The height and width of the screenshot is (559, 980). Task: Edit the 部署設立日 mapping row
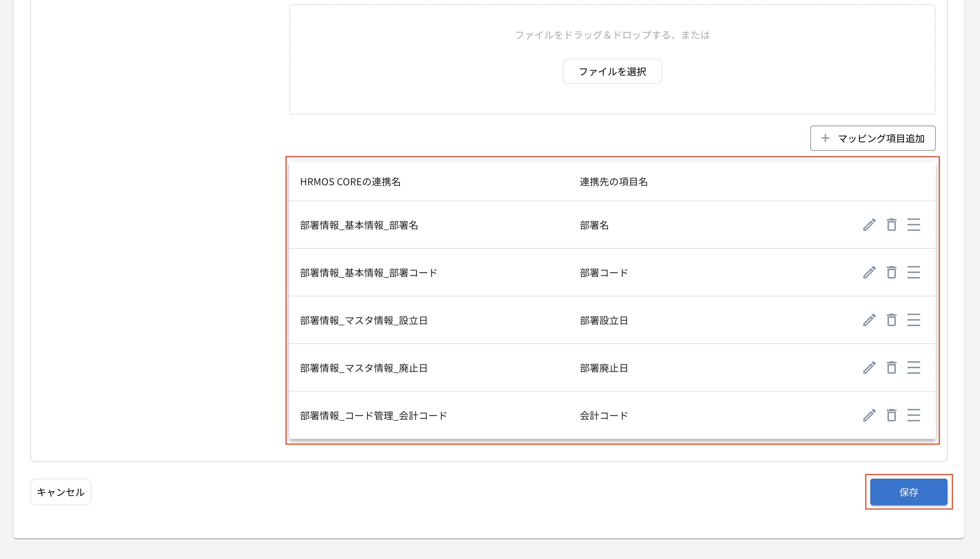(x=869, y=320)
